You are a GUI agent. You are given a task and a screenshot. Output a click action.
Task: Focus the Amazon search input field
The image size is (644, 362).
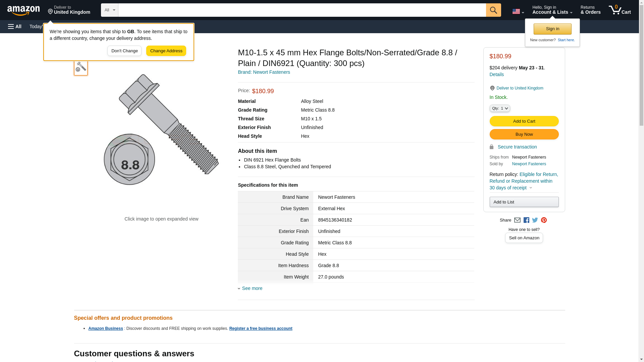302,10
